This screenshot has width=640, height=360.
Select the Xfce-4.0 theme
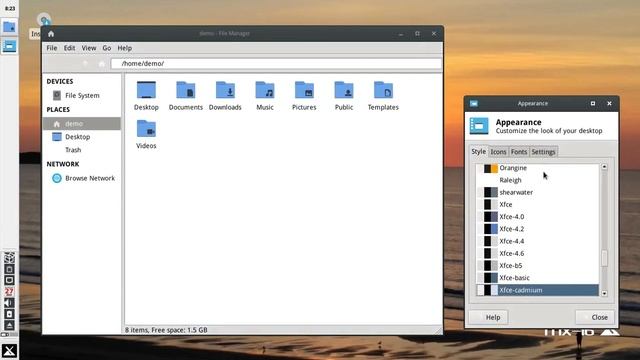pyautogui.click(x=537, y=217)
